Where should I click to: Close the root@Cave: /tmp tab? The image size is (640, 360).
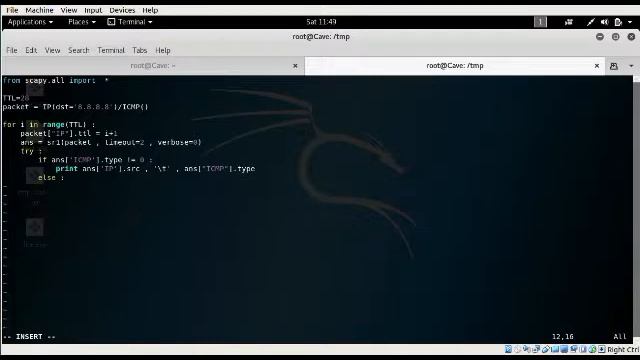[x=597, y=66]
